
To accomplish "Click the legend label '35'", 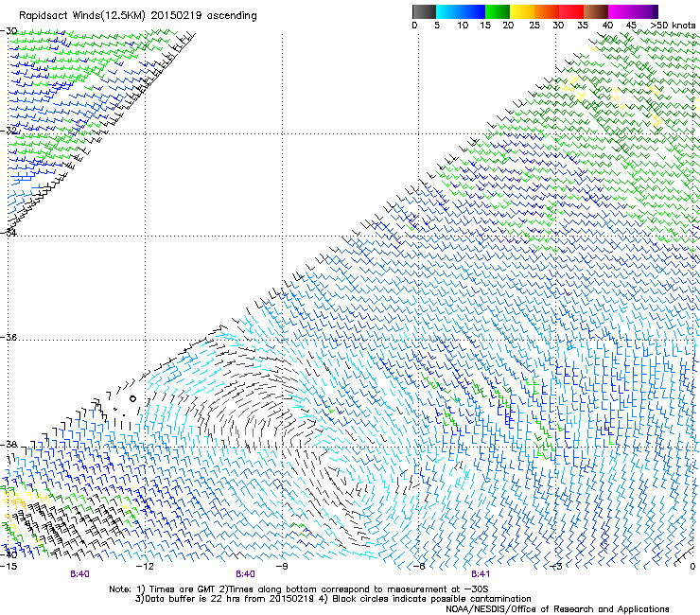I will pyautogui.click(x=583, y=26).
